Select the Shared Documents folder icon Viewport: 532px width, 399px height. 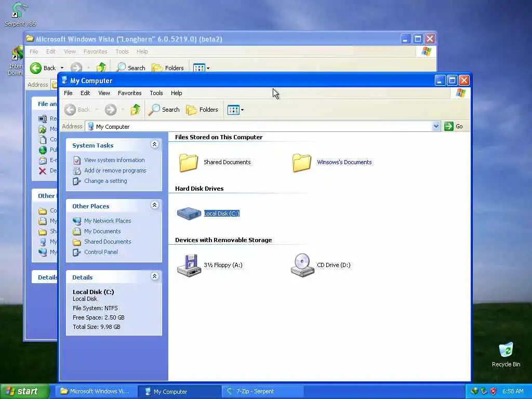click(188, 162)
